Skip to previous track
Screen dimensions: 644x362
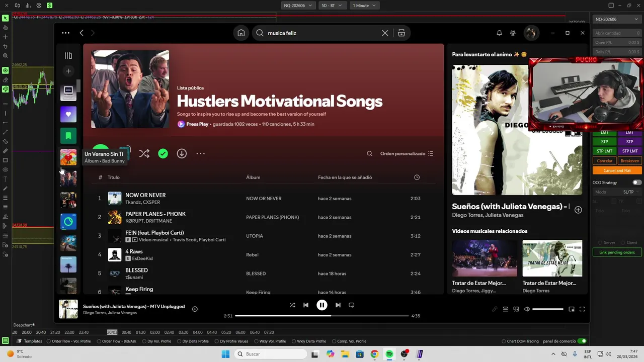(x=306, y=305)
